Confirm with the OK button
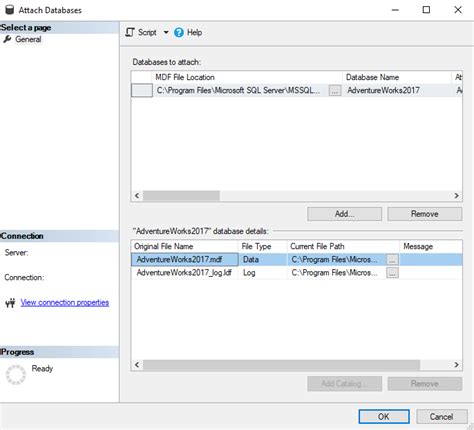 tap(384, 416)
